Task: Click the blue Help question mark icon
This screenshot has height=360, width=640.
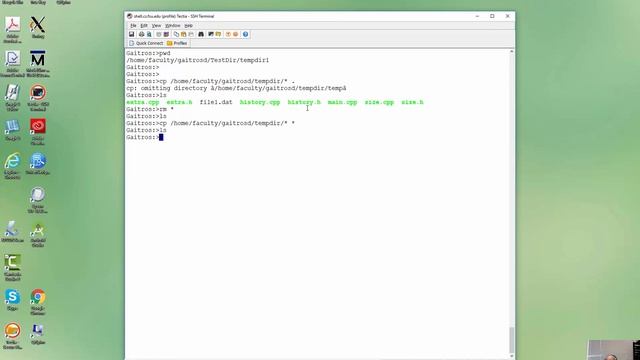Action: click(245, 34)
